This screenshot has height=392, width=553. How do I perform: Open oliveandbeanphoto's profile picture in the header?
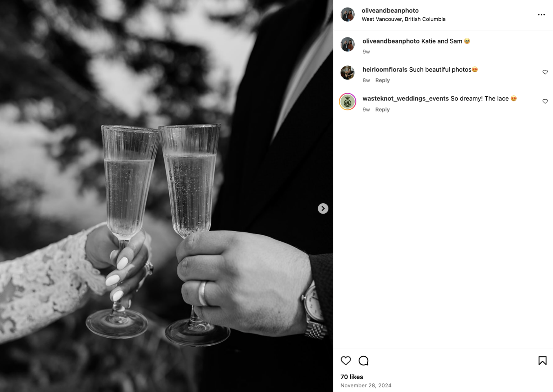[x=347, y=14]
